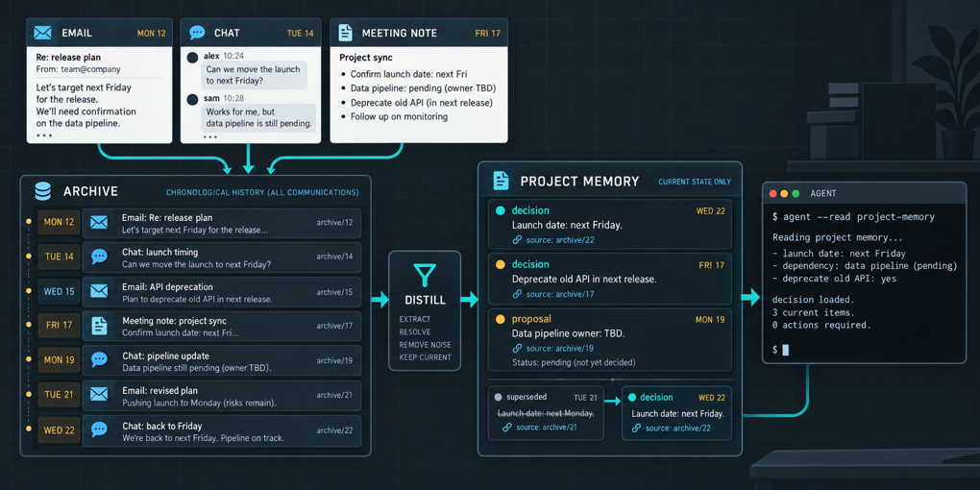980x490 pixels.
Task: Click 'Follow up on monitoring' bullet
Action: point(399,117)
